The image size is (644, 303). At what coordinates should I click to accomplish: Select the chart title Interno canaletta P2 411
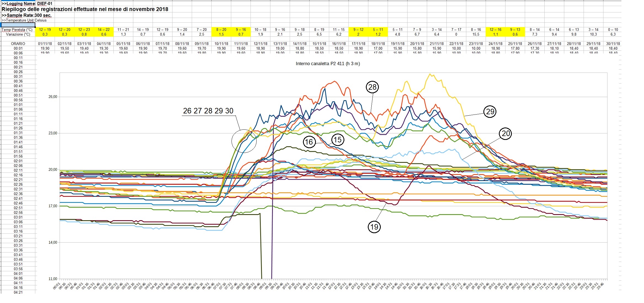[x=328, y=64]
